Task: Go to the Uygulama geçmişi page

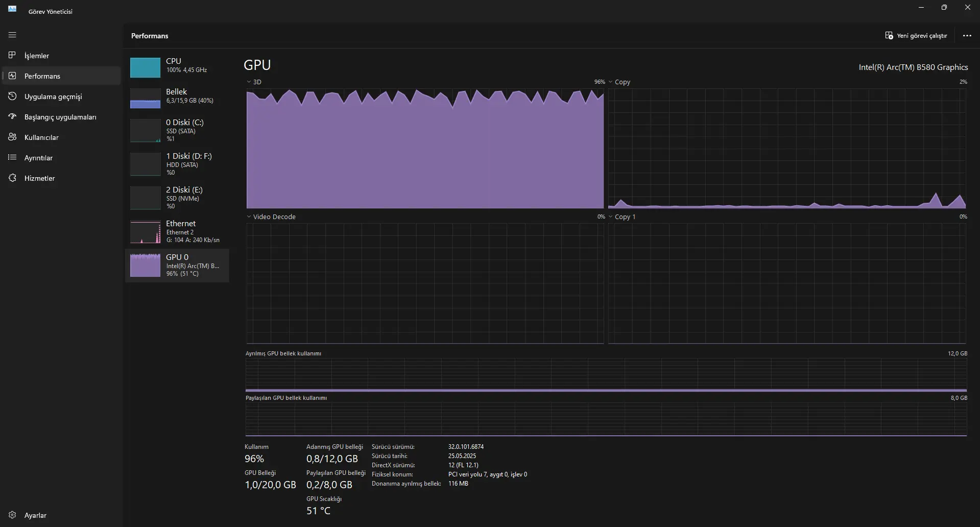Action: click(x=61, y=96)
